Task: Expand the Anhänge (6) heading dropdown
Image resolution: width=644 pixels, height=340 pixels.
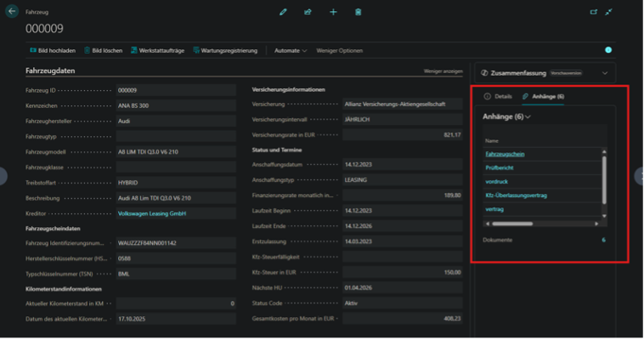Action: [x=506, y=116]
